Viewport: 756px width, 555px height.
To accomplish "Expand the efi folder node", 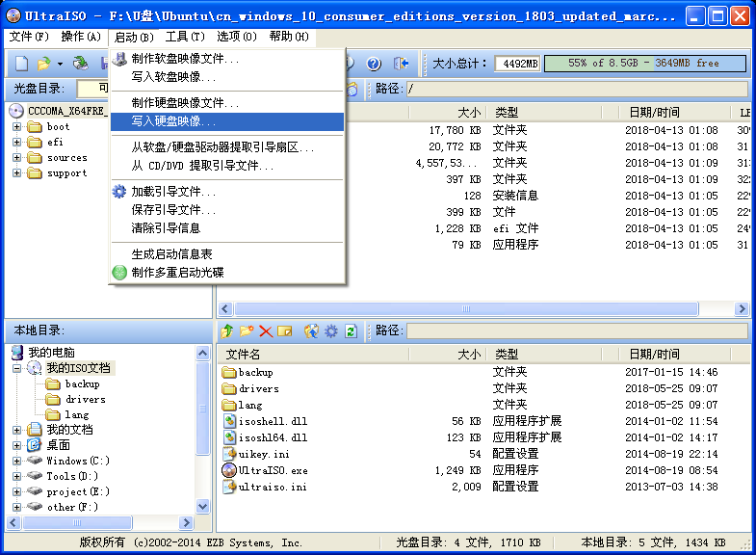I will 17,143.
